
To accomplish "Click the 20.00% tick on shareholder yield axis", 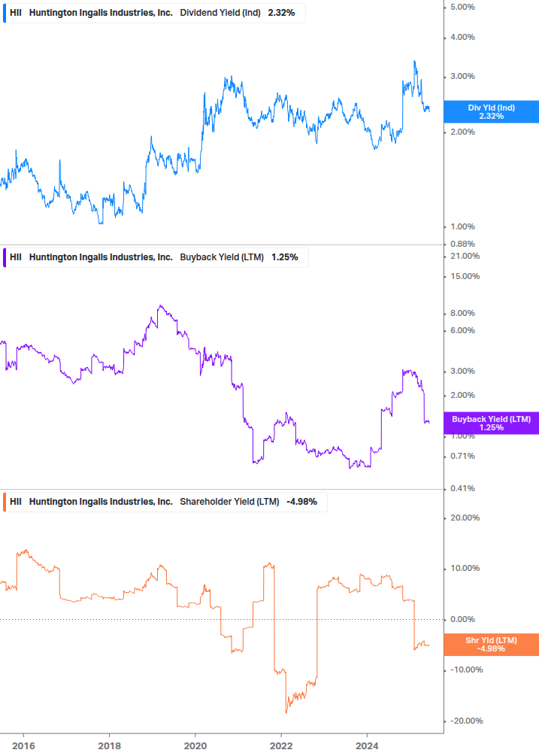I will click(x=465, y=518).
